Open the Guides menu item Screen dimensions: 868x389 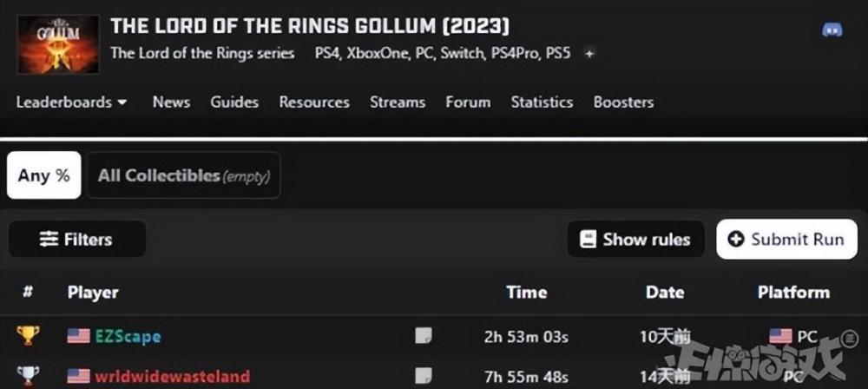(234, 102)
